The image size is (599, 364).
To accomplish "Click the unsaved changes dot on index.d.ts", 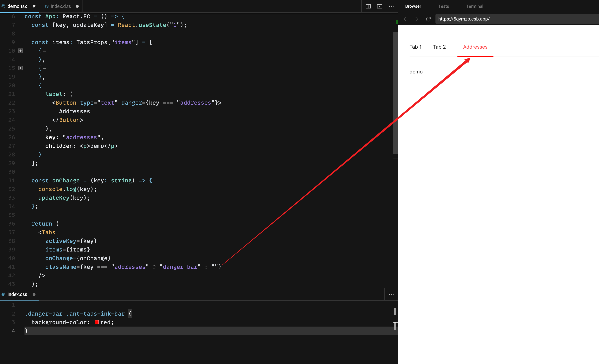I will tap(77, 6).
